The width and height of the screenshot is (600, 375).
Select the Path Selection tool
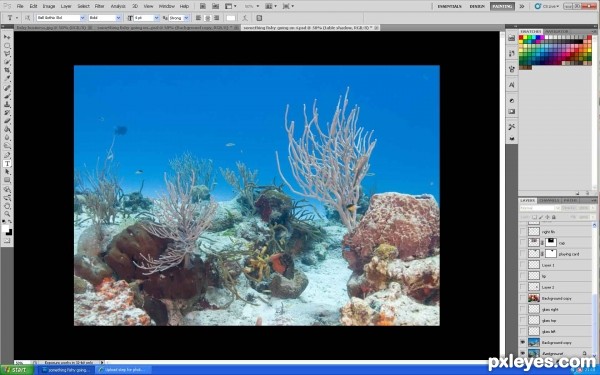[x=7, y=172]
